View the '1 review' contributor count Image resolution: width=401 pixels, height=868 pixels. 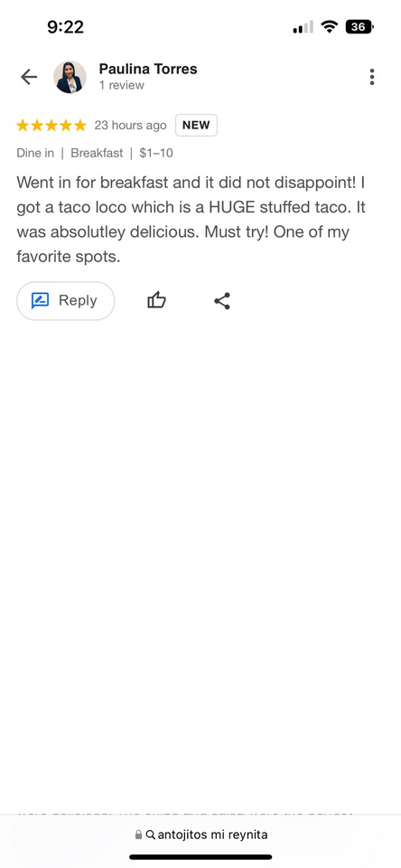(x=122, y=85)
